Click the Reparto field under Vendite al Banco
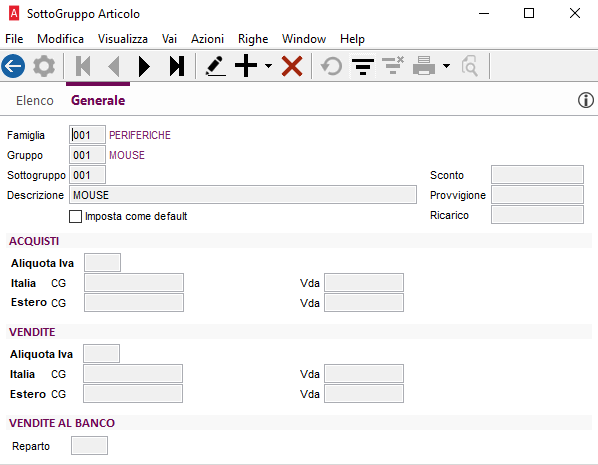Screen dimensions: 598x465 click(89, 446)
